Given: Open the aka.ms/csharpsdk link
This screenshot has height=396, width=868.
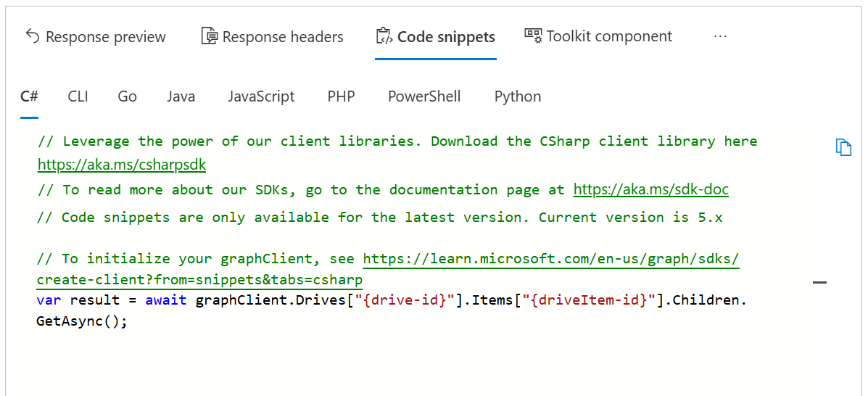Looking at the screenshot, I should click(122, 165).
